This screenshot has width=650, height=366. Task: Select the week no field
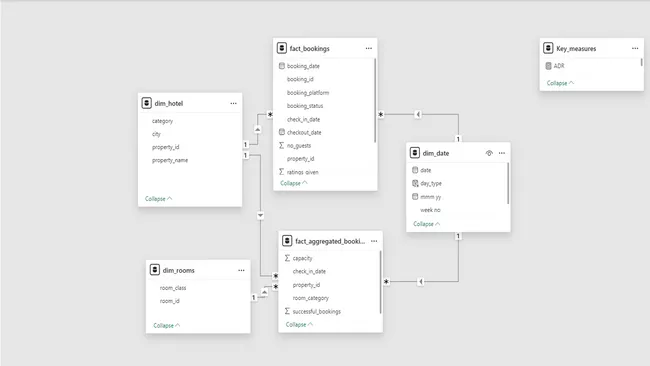(430, 210)
